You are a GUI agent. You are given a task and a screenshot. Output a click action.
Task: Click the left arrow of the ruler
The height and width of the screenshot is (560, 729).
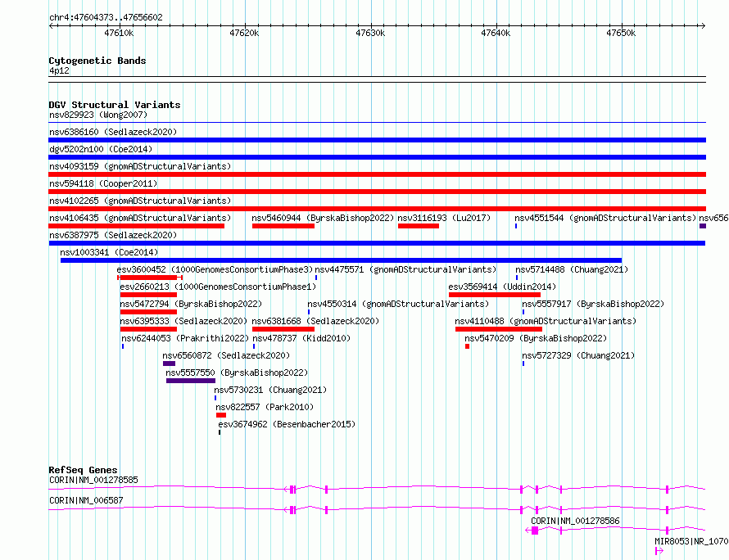(x=51, y=26)
